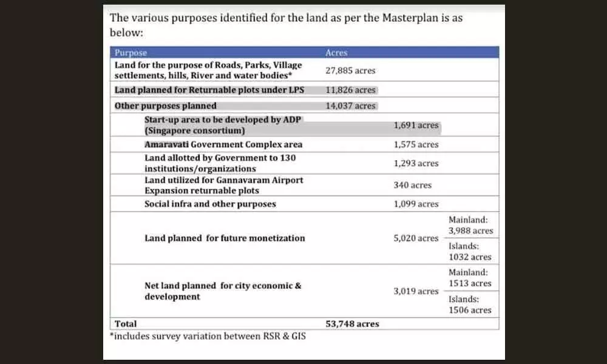Click the Returnable plots under LPS row

point(209,90)
